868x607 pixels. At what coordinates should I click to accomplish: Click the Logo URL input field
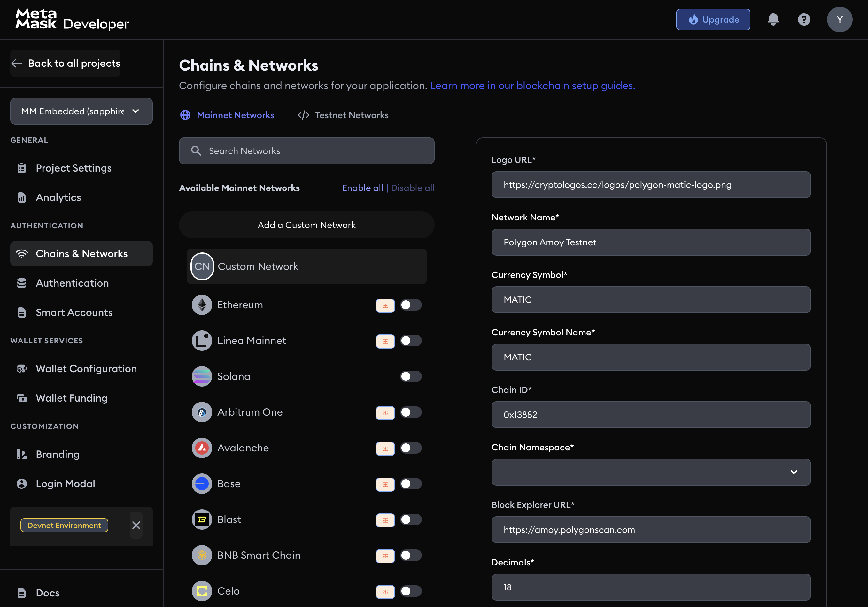click(x=651, y=185)
